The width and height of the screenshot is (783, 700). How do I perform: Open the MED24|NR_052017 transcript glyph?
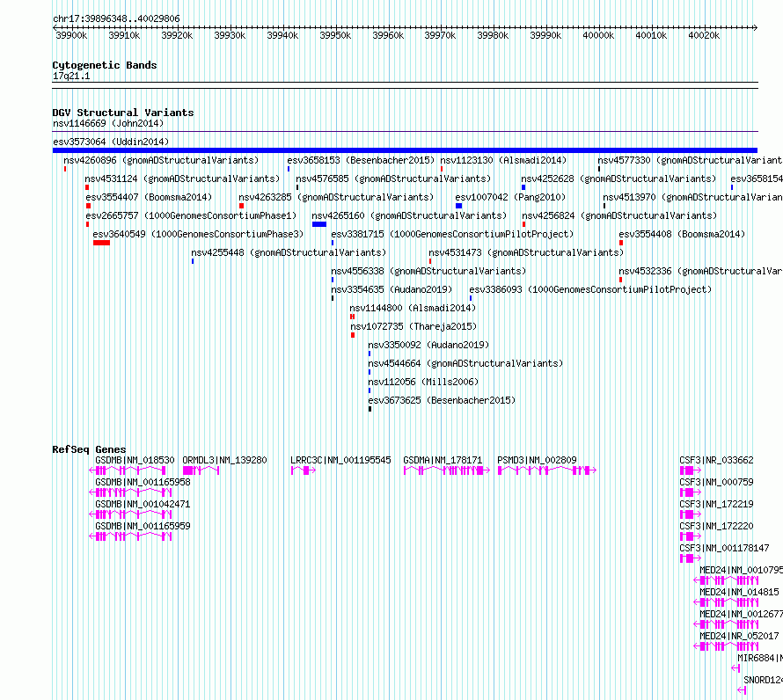click(726, 646)
